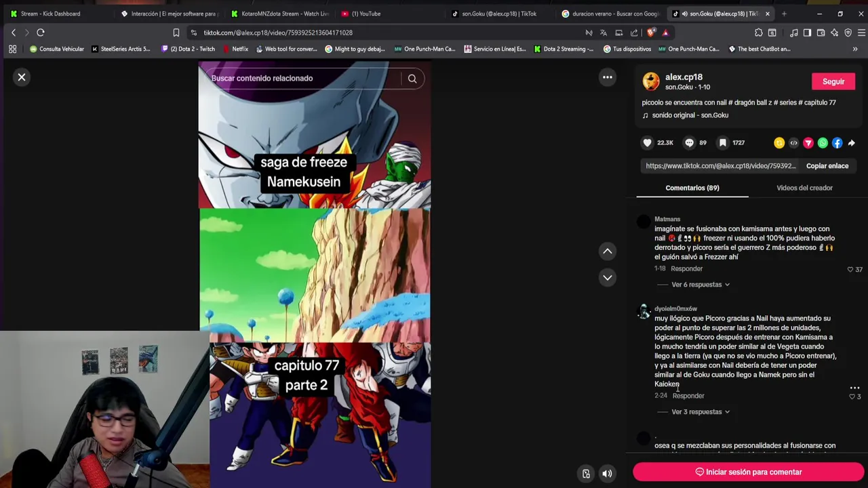868x488 pixels.
Task: Expand the hidden bookmarks with the chevron
Action: click(x=855, y=49)
